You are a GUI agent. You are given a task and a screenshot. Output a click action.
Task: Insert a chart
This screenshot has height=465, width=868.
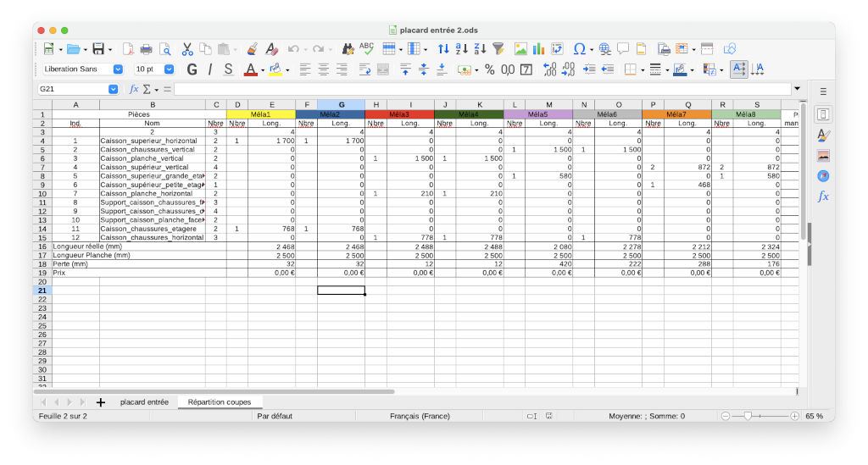pos(538,49)
